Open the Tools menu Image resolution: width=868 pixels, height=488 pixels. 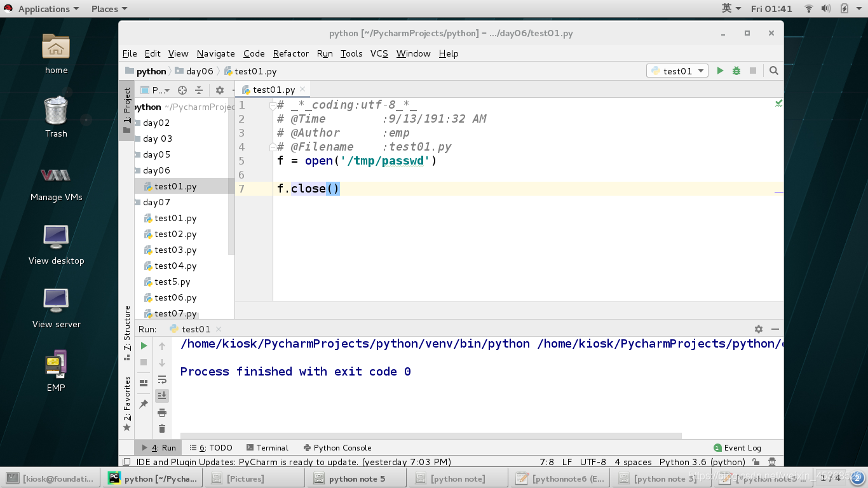click(x=351, y=53)
